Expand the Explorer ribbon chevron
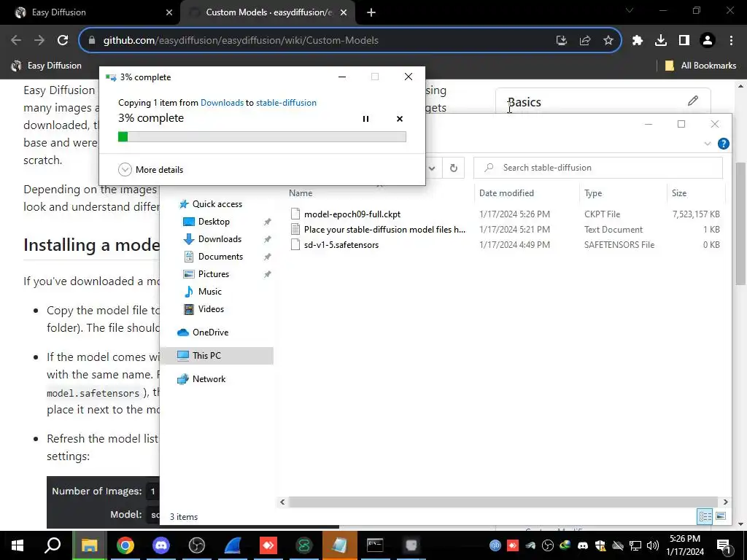This screenshot has width=747, height=560. [x=708, y=144]
